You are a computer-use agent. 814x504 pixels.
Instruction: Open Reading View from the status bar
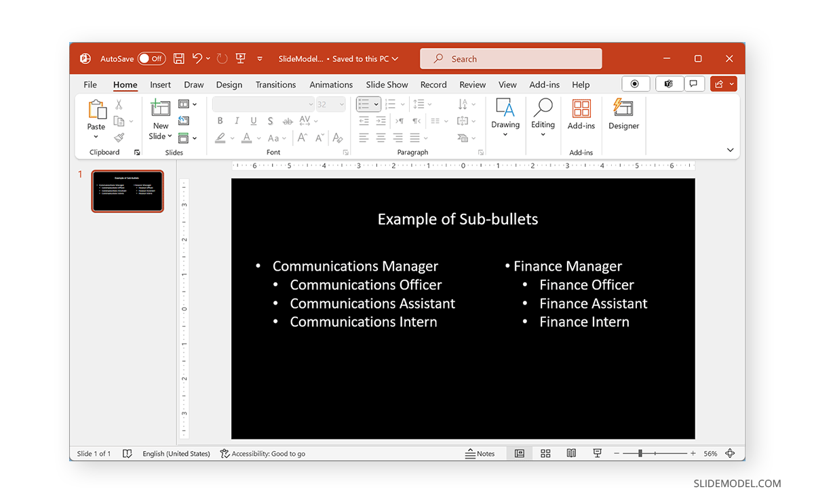point(571,453)
